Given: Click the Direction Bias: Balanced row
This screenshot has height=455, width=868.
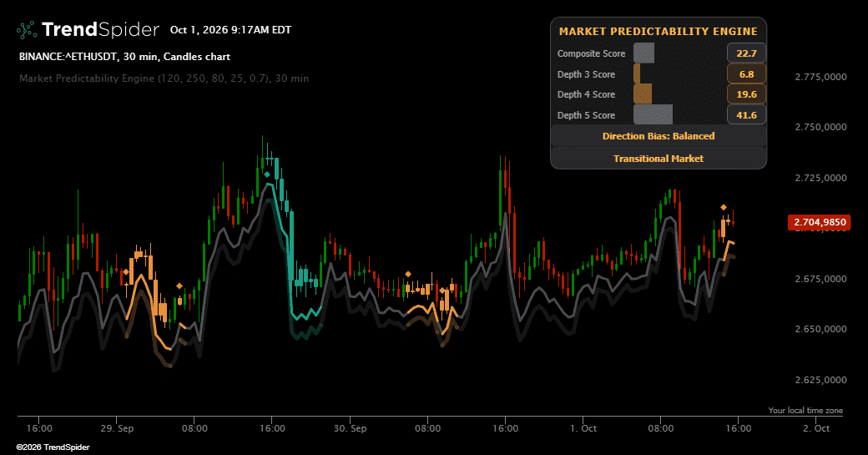Looking at the screenshot, I should click(659, 136).
